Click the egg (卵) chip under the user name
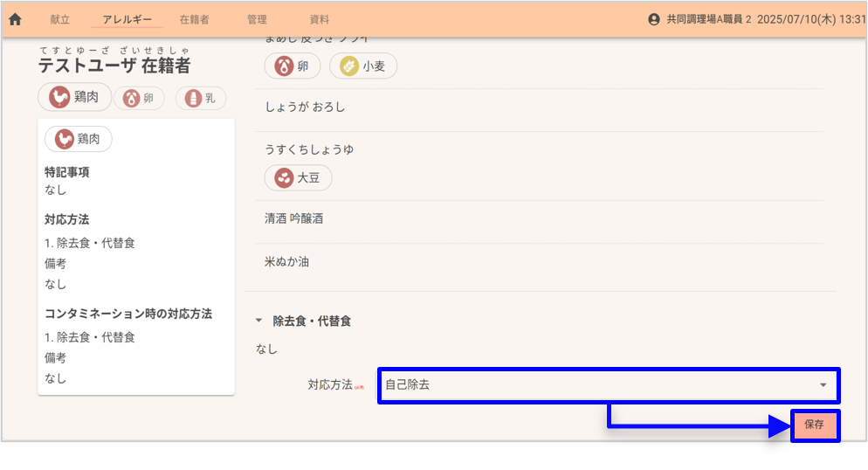This screenshot has width=868, height=470. coord(139,99)
